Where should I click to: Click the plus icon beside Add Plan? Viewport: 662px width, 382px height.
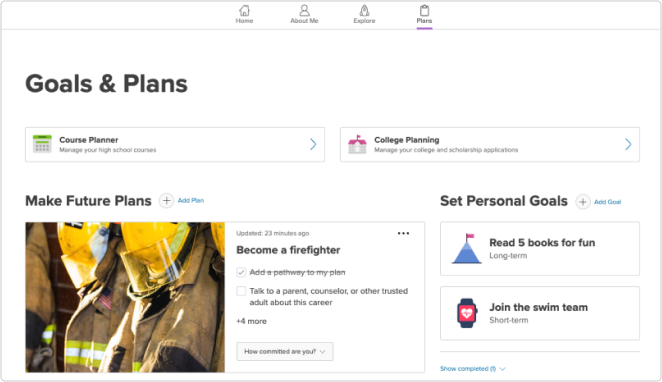pyautogui.click(x=166, y=200)
